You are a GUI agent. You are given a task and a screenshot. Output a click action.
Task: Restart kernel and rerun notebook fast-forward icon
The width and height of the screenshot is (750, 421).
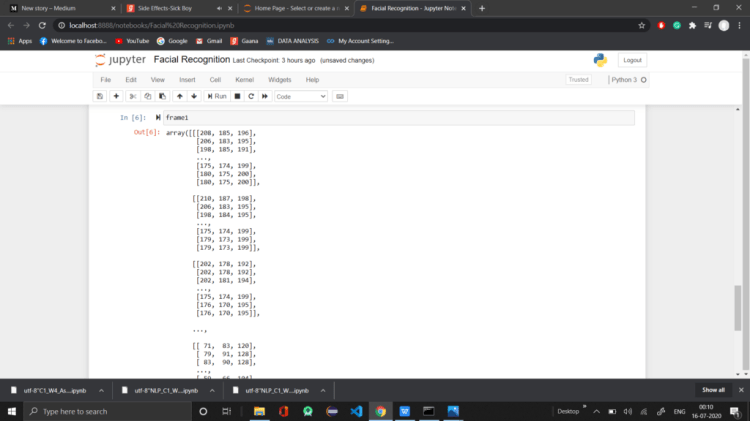coord(264,96)
